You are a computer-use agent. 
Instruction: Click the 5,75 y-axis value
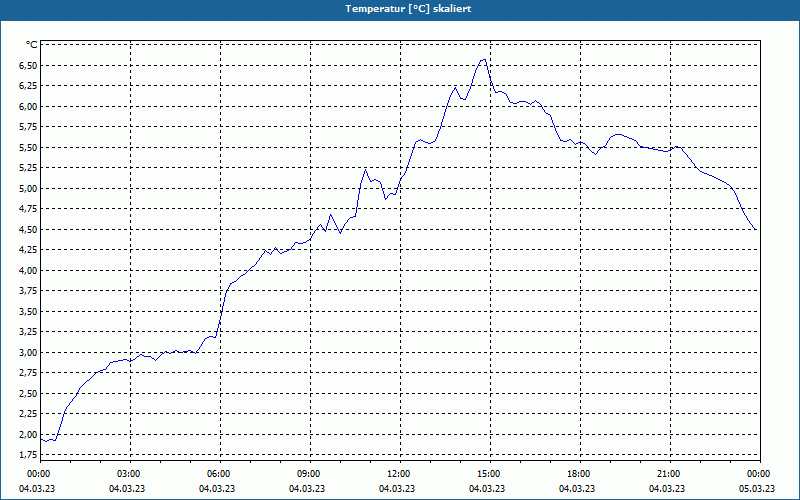click(28, 127)
